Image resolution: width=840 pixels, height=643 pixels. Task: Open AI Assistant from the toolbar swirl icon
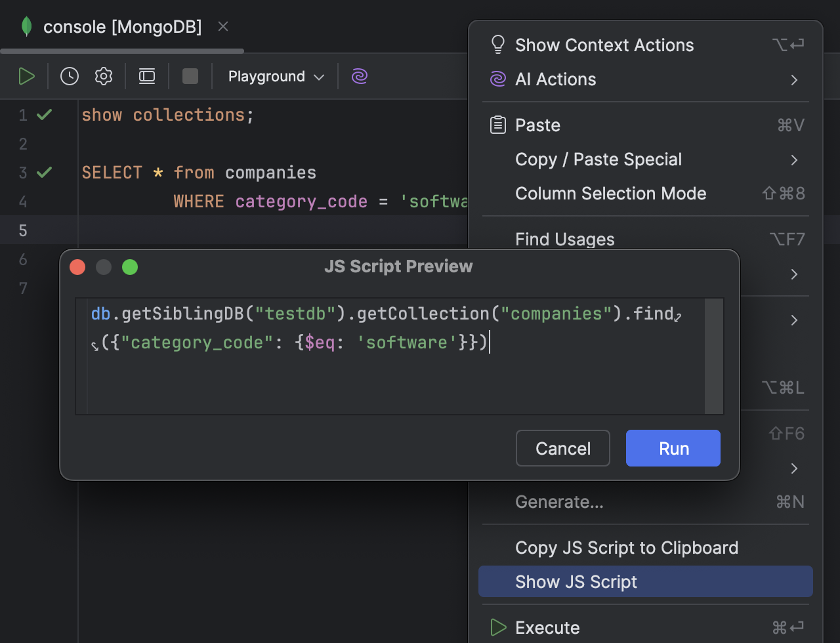pyautogui.click(x=359, y=76)
